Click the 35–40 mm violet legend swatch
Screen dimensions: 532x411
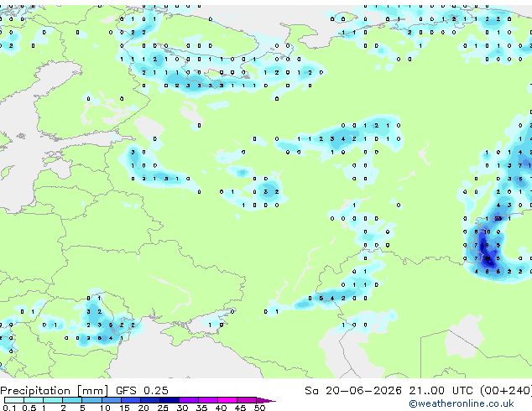coord(208,400)
